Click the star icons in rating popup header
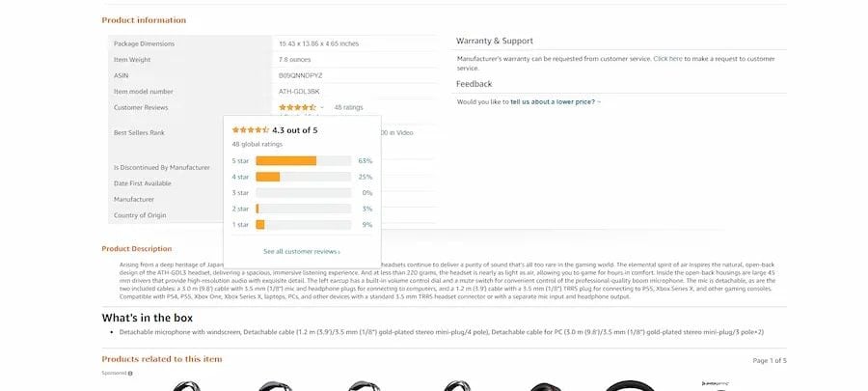The width and height of the screenshot is (868, 391). coord(250,130)
